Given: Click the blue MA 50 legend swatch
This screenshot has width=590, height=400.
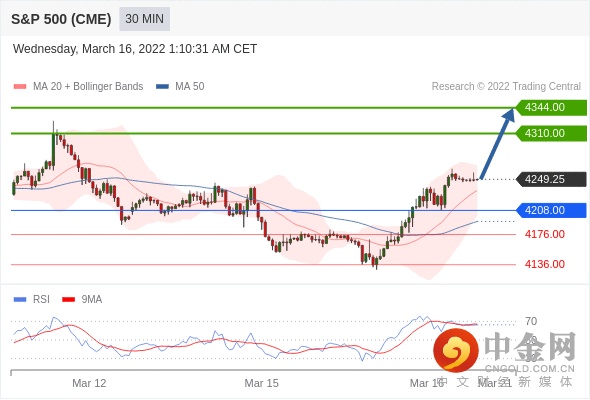Looking at the screenshot, I should [162, 87].
